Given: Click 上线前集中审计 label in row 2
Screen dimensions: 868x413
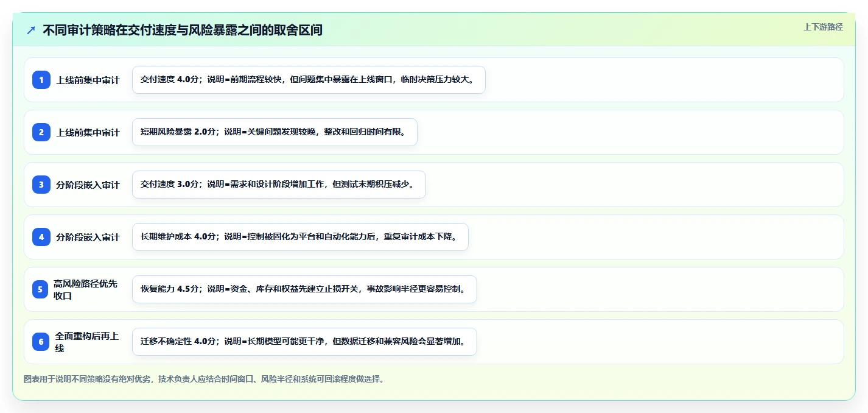Looking at the screenshot, I should [88, 132].
